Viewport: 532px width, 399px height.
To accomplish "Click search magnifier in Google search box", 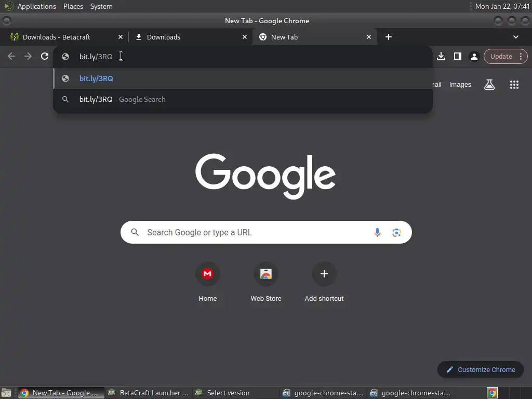I will coord(135,232).
